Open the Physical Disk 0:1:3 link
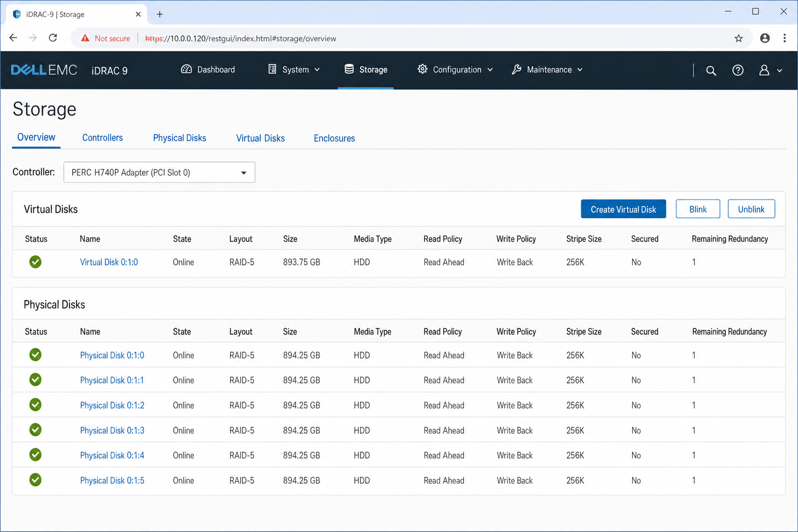The image size is (798, 532). coord(112,430)
